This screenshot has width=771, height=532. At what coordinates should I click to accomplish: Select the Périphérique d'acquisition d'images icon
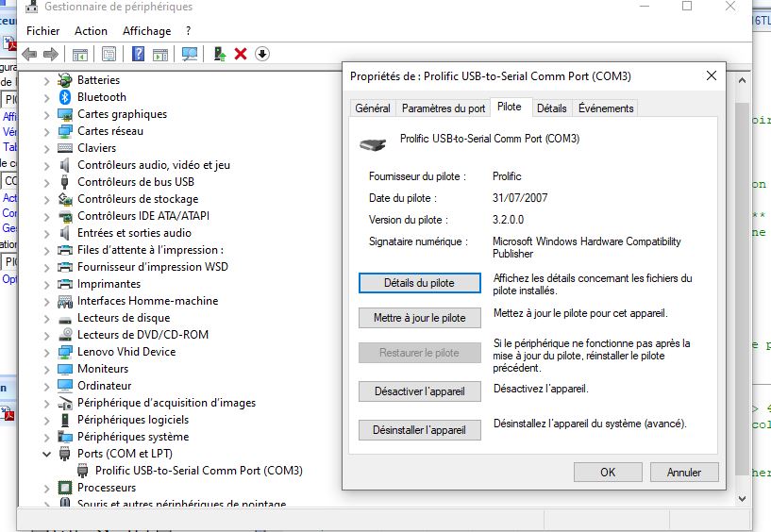coord(65,403)
